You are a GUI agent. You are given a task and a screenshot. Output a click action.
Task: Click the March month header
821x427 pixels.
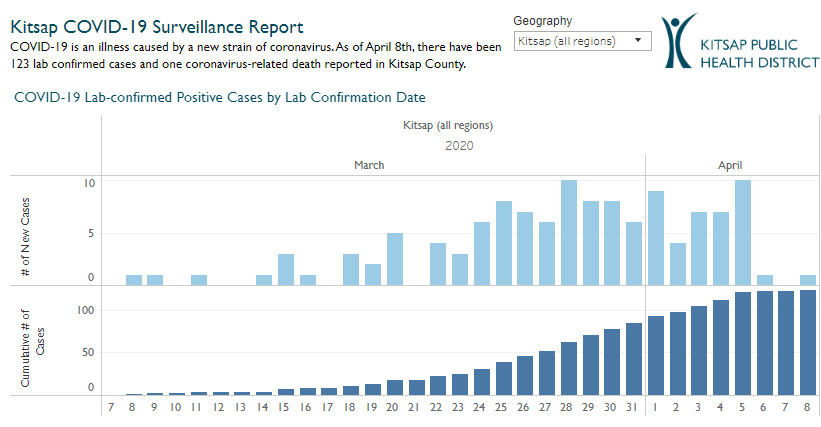pyautogui.click(x=369, y=165)
